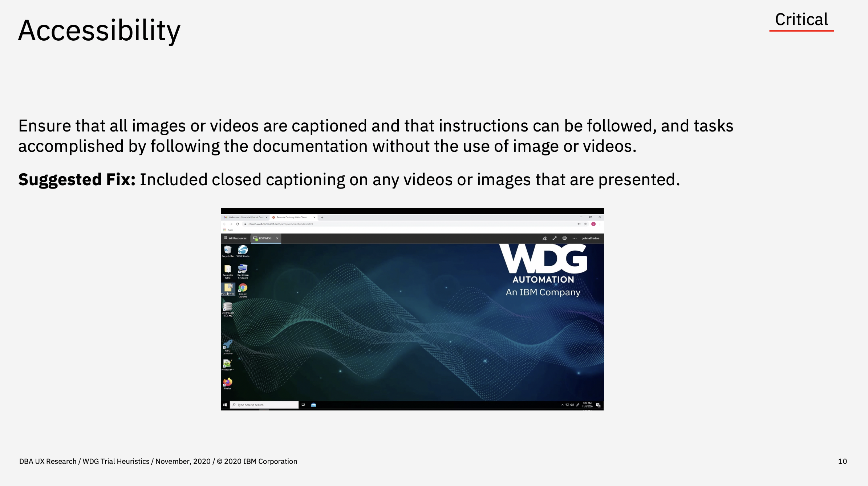Click the Type here to search box
The height and width of the screenshot is (486, 868).
[x=264, y=405]
